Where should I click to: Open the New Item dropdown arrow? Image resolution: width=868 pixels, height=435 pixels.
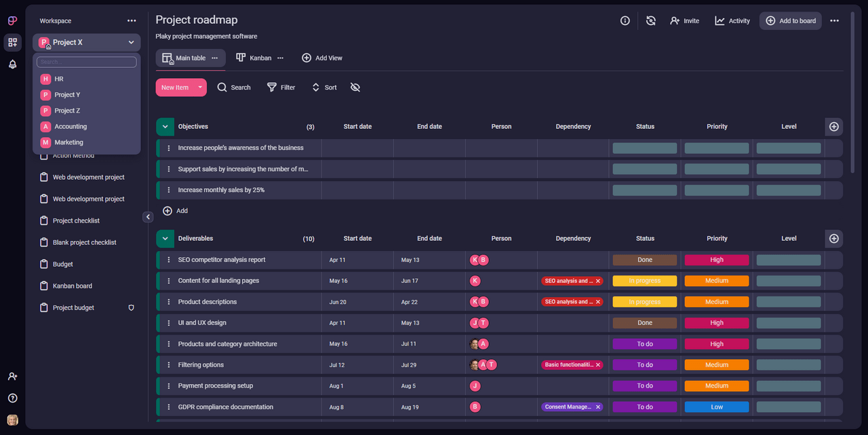pos(200,88)
